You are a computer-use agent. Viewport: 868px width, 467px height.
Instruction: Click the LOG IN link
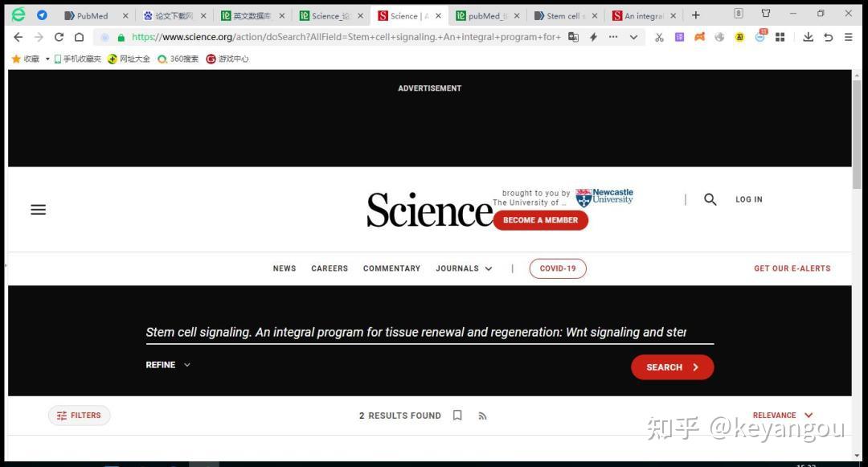click(748, 199)
